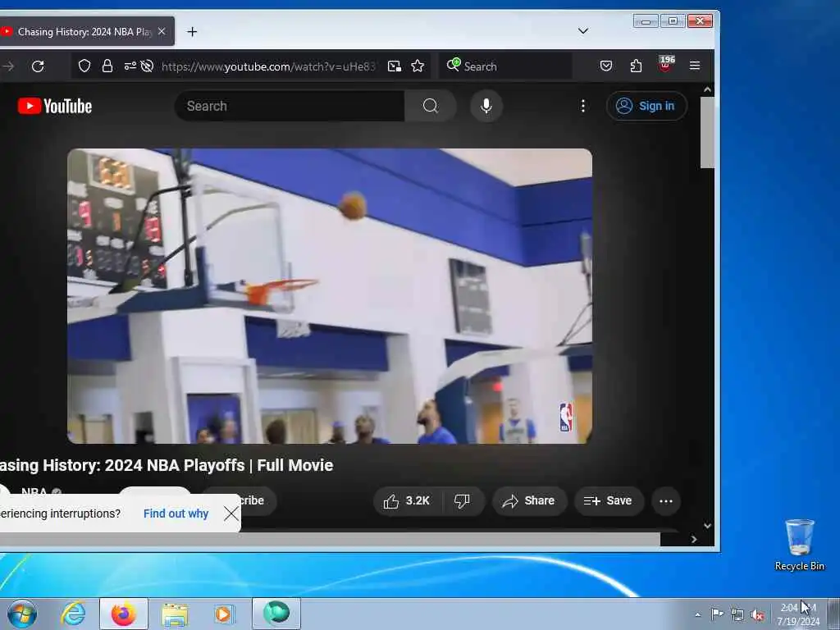Viewport: 840px width, 630px height.
Task: Click the YouTube search input box
Action: (x=290, y=106)
